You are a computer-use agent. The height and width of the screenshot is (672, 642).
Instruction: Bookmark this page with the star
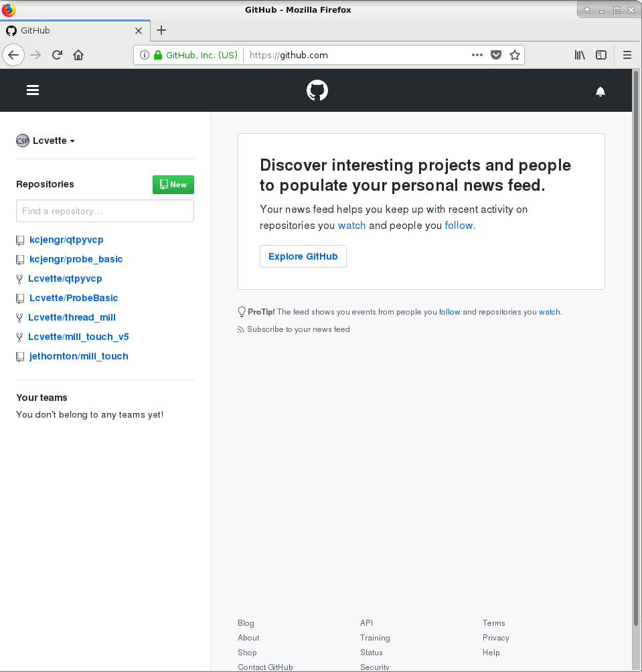[x=515, y=55]
